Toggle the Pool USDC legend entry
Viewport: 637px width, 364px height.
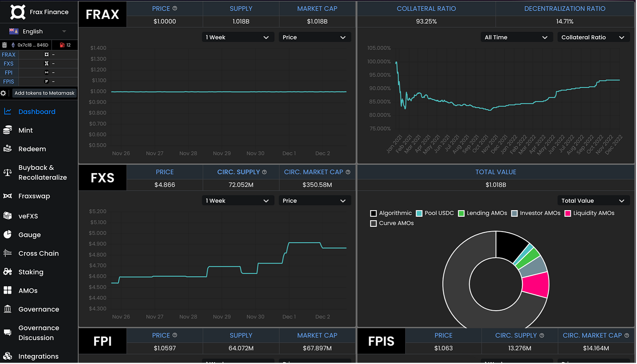pyautogui.click(x=435, y=213)
